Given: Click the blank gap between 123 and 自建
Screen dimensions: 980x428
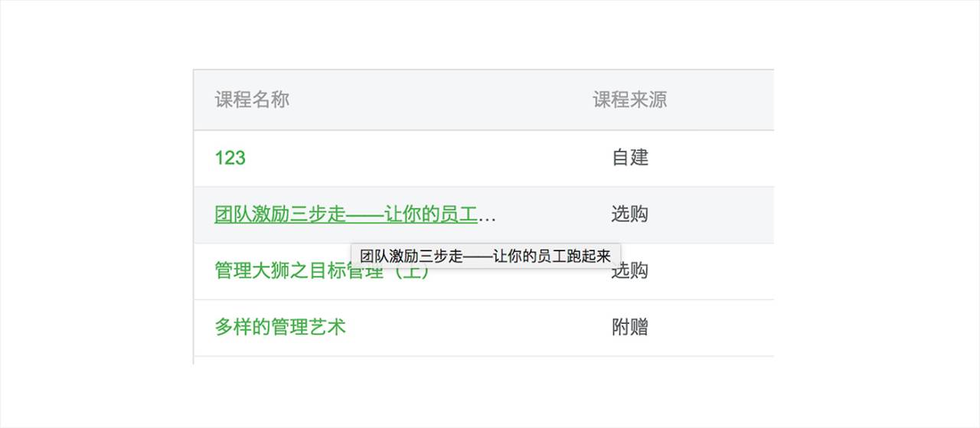Looking at the screenshot, I should point(421,158).
